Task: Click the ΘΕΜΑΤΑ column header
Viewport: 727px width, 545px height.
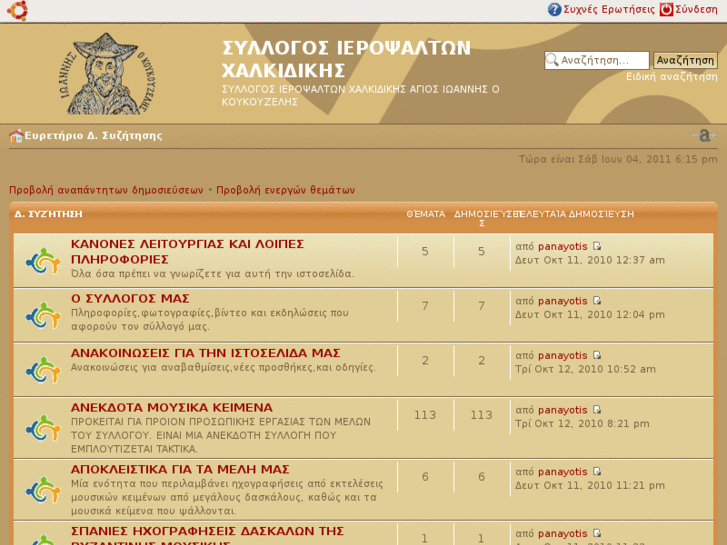Action: tap(426, 214)
